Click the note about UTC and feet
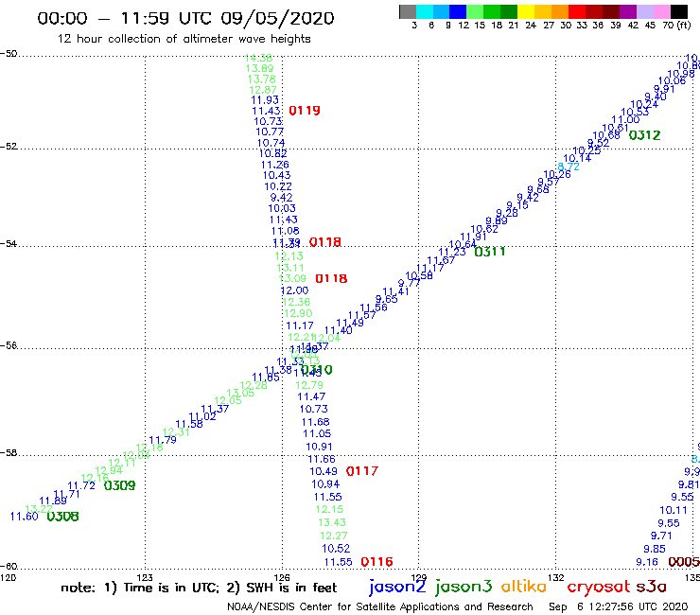This screenshot has height=615, width=700. click(199, 588)
